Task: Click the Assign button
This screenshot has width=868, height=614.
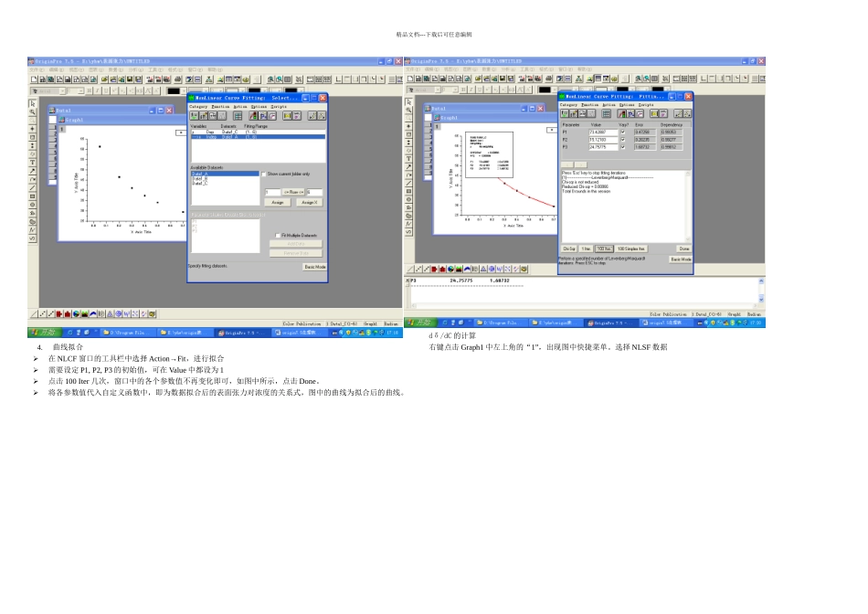Action: (x=278, y=203)
